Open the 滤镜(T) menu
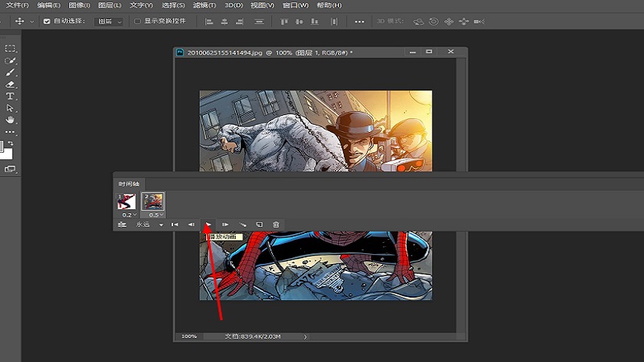The height and width of the screenshot is (362, 644). (x=204, y=6)
